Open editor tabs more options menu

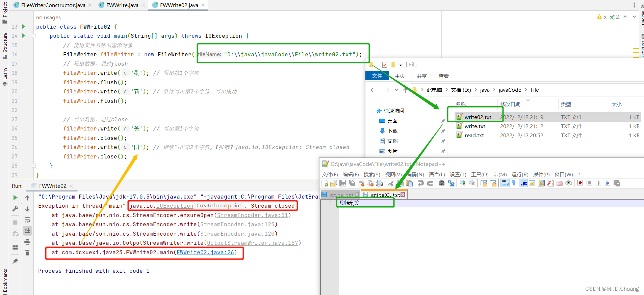pos(634,5)
